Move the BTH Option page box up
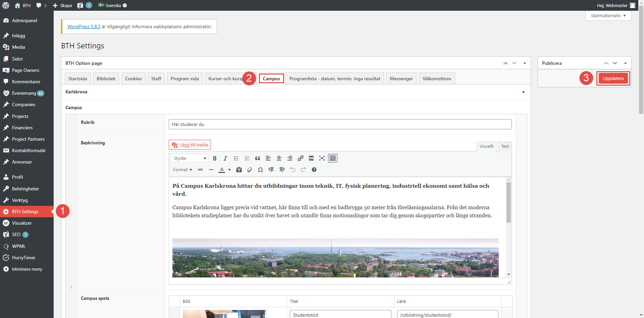Viewport: 644px width, 318px height. click(505, 63)
